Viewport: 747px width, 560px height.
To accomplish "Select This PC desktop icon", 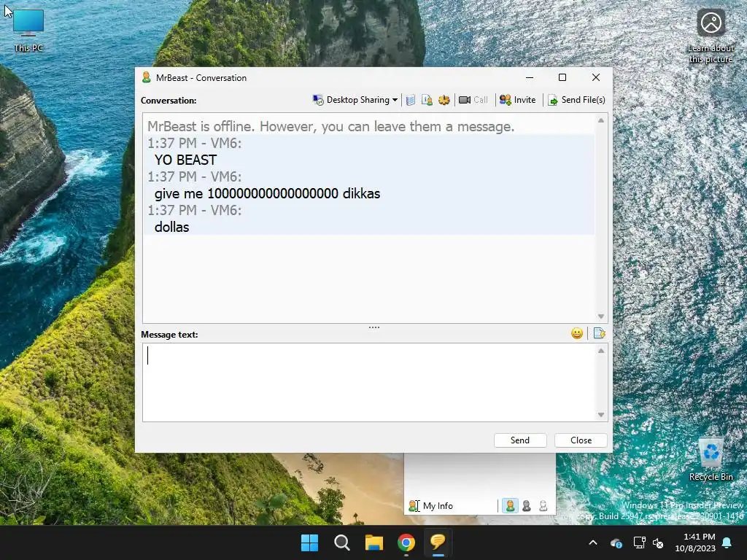I will (x=28, y=31).
